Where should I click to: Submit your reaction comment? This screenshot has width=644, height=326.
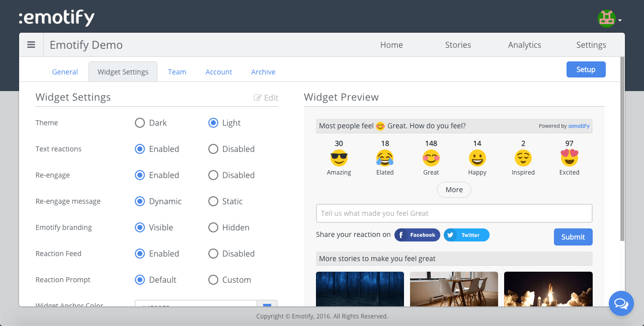[573, 237]
